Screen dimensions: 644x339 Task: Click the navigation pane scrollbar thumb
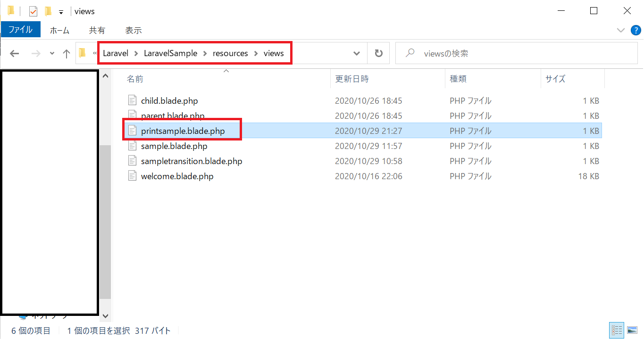(x=105, y=222)
